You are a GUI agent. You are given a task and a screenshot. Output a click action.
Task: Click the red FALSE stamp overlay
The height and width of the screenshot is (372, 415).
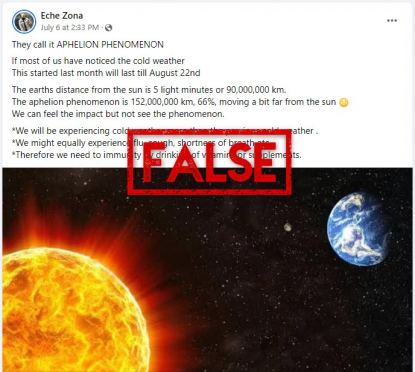pos(210,163)
